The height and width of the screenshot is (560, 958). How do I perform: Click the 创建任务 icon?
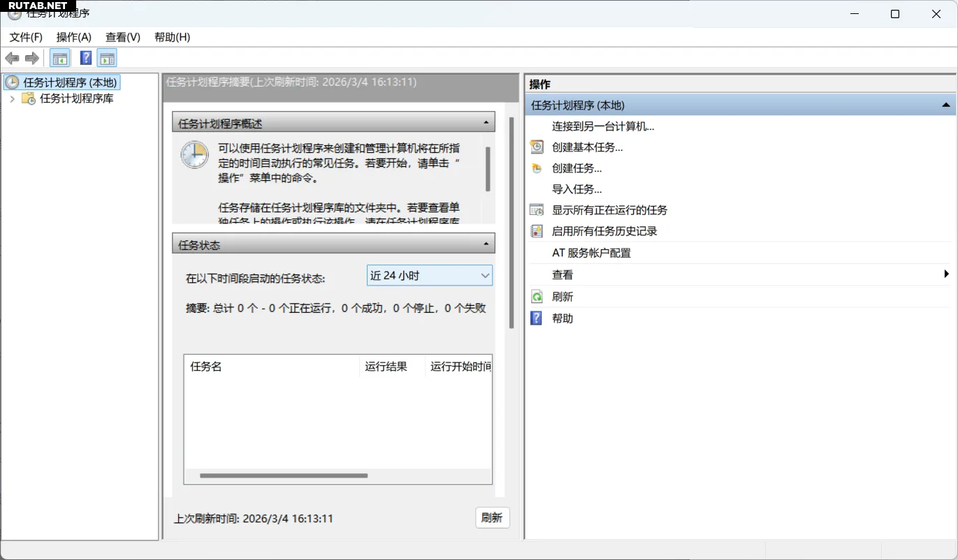537,168
